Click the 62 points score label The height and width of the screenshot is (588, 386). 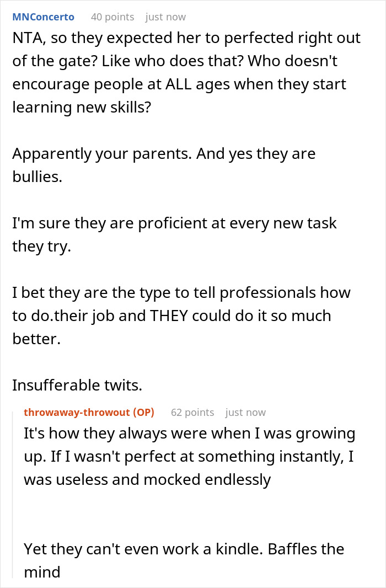pyautogui.click(x=192, y=412)
